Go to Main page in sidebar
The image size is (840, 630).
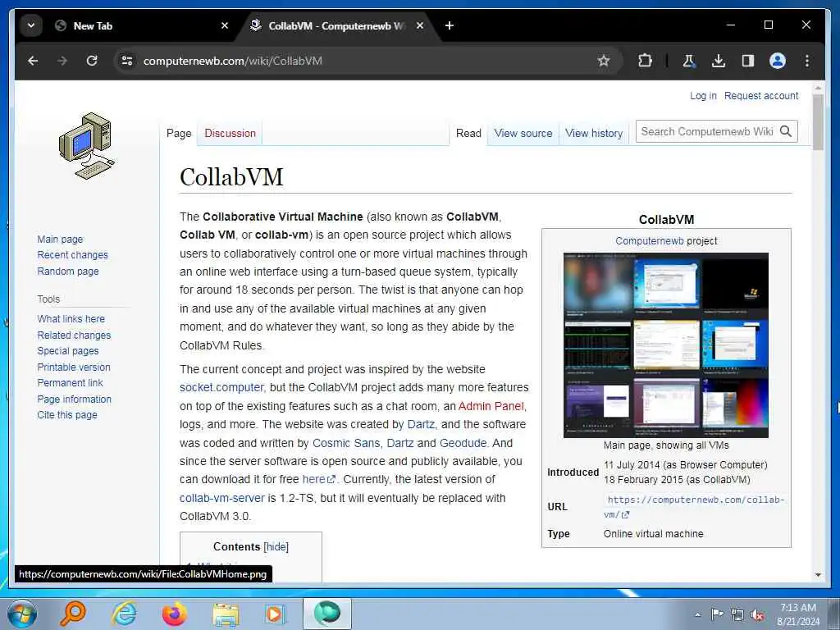(60, 239)
